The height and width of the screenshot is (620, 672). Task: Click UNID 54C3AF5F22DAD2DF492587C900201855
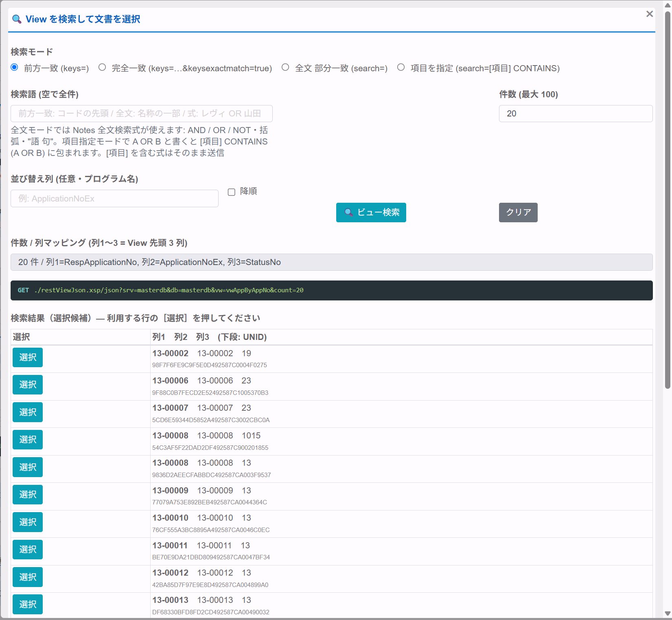tap(210, 448)
